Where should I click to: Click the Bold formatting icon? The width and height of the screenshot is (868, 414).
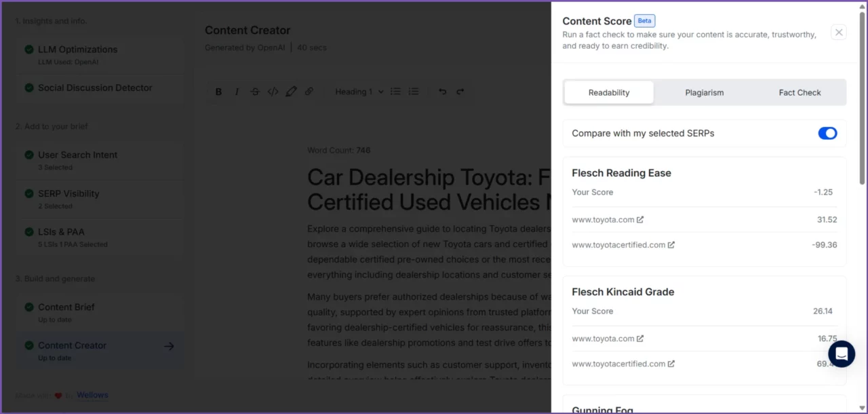tap(218, 92)
